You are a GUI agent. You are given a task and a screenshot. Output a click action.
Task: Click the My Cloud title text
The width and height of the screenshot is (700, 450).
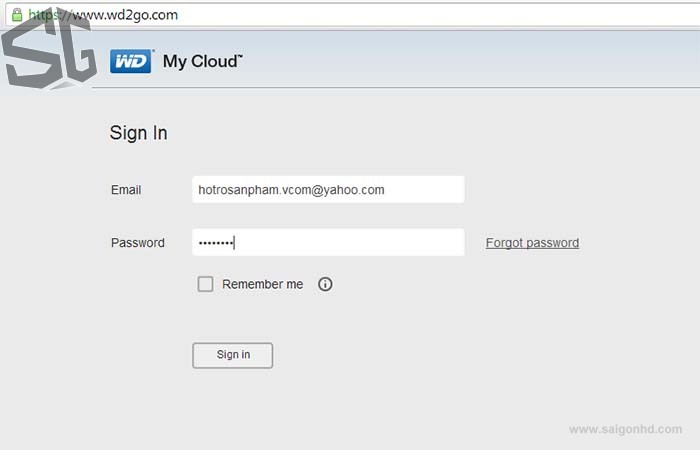click(x=203, y=61)
